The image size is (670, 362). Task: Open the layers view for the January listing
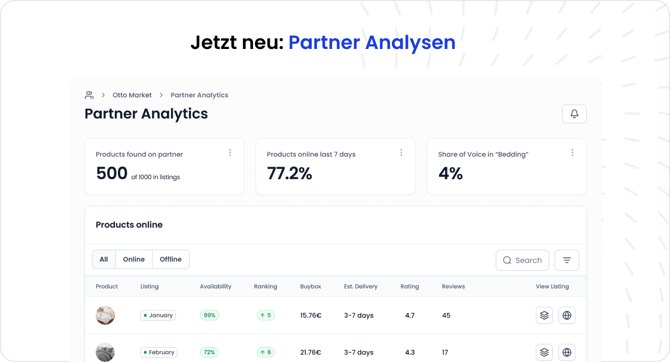544,315
